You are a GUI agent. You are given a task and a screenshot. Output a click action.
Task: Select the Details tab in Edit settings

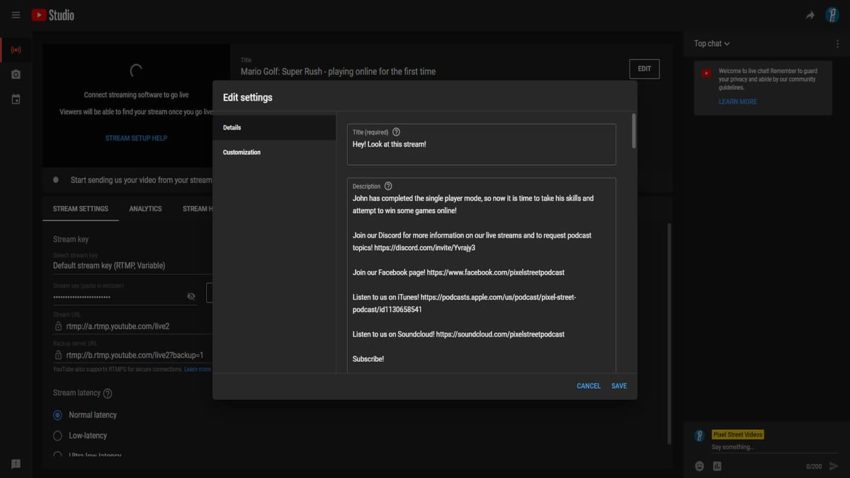point(274,128)
